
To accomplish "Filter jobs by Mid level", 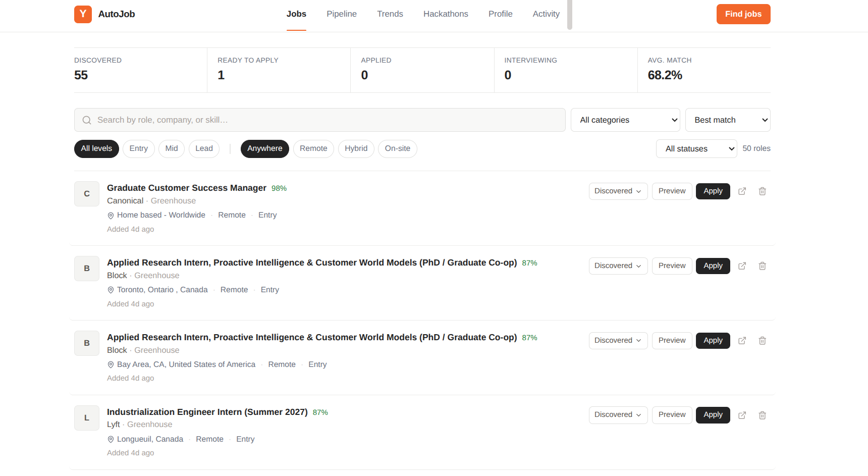I will pos(172,149).
